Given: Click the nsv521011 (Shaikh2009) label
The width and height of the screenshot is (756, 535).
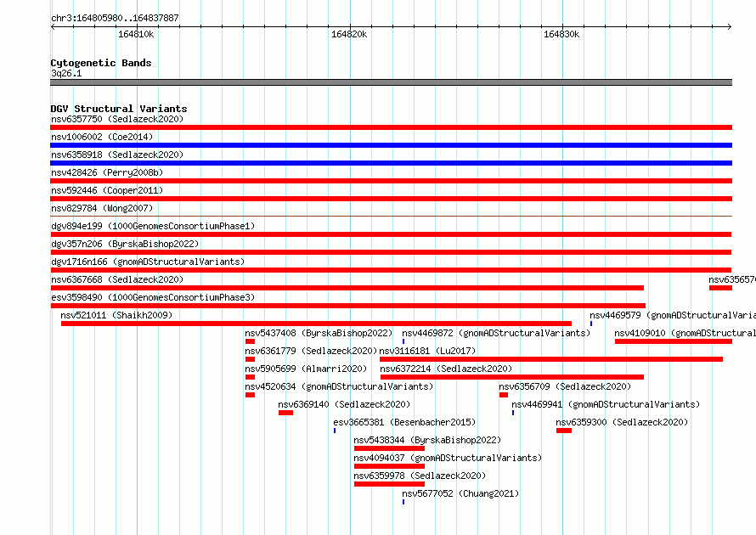Looking at the screenshot, I should pyautogui.click(x=116, y=315).
